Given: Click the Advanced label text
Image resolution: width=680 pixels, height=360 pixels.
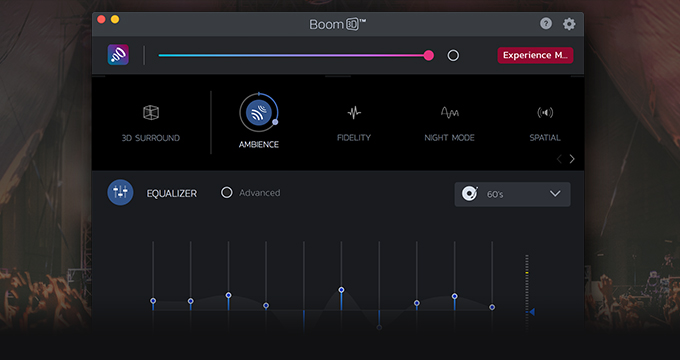Looking at the screenshot, I should click(260, 193).
